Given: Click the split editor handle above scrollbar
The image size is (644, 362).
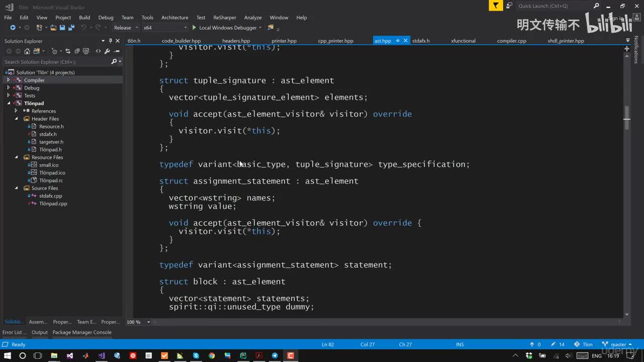Looking at the screenshot, I should click(x=627, y=49).
